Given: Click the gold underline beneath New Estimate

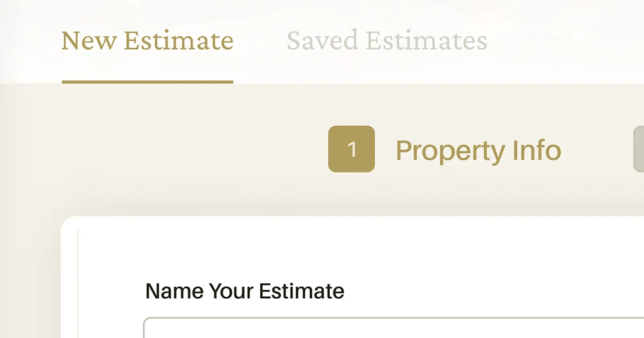Looking at the screenshot, I should (147, 82).
